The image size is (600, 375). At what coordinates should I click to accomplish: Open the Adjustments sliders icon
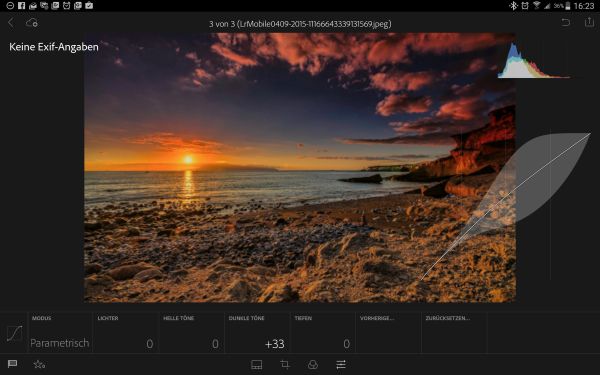[341, 364]
